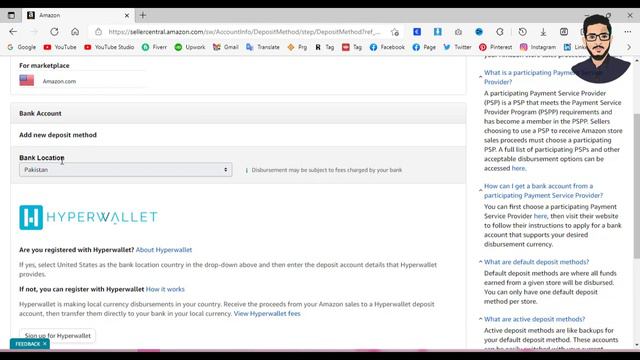Image resolution: width=640 pixels, height=360 pixels.
Task: Collapse 'What are active deposit methods?'
Action: [x=480, y=319]
